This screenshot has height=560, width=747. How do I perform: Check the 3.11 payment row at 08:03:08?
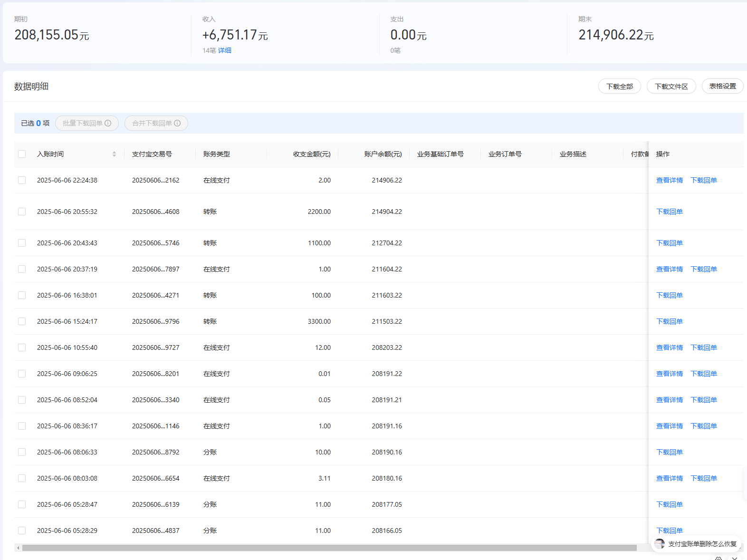click(x=22, y=478)
